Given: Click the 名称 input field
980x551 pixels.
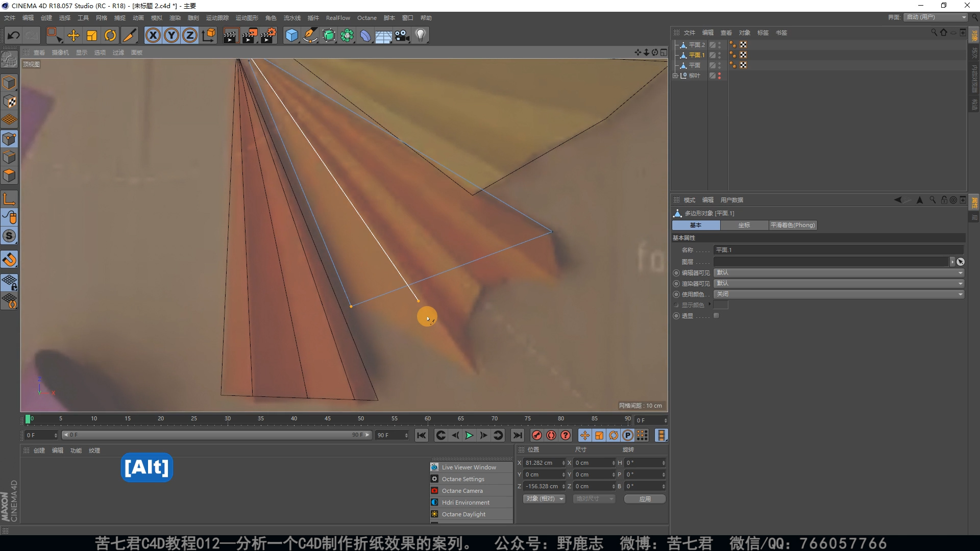Looking at the screenshot, I should 839,250.
